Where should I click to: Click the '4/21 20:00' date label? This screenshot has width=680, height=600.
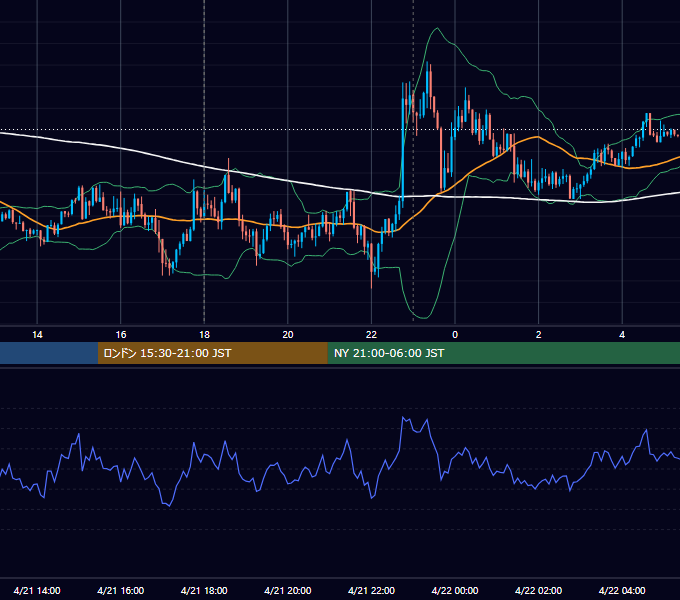pos(288,590)
